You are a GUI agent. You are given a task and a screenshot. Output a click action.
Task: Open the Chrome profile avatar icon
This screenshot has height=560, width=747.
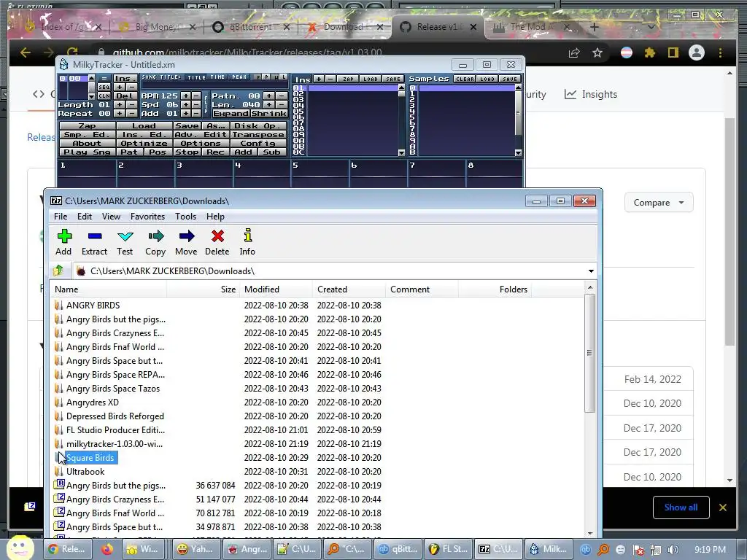point(697,52)
